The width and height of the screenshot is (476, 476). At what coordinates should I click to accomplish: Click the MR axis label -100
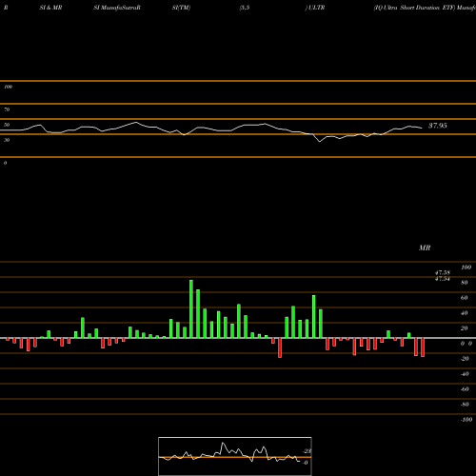pos(466,420)
